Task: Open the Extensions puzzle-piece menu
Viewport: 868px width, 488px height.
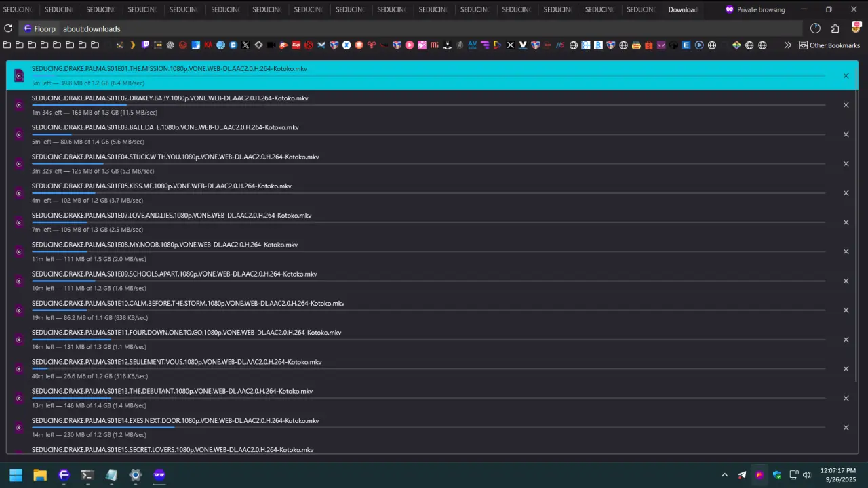Action: pyautogui.click(x=835, y=28)
